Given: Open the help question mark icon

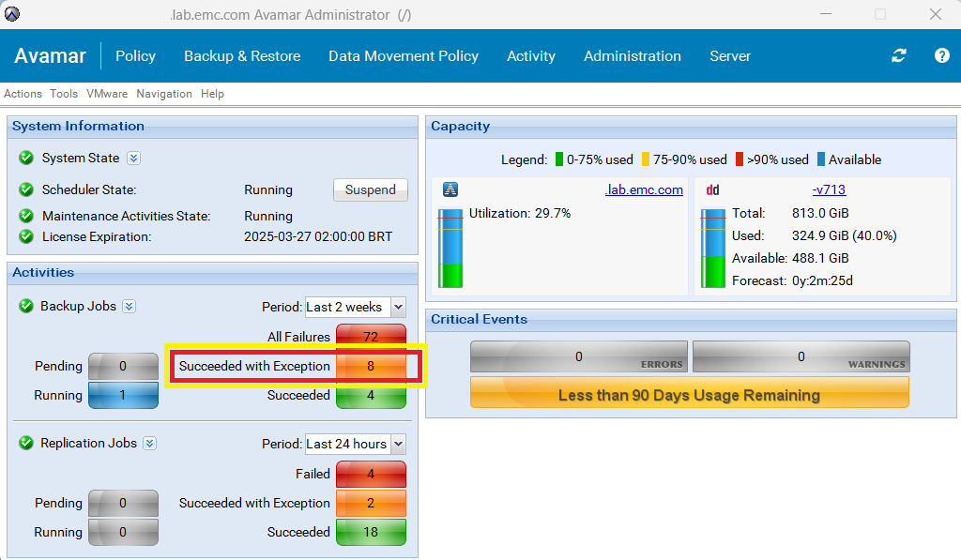Looking at the screenshot, I should (x=942, y=55).
